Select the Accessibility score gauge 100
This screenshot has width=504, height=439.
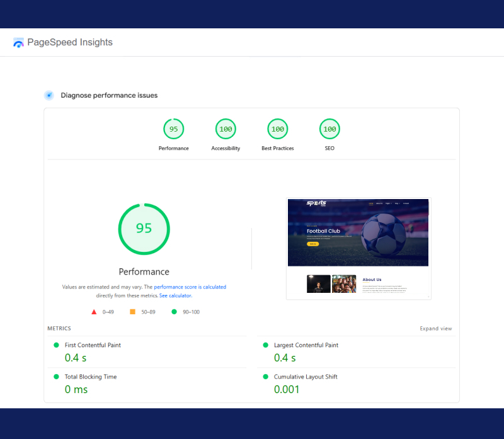click(x=226, y=129)
